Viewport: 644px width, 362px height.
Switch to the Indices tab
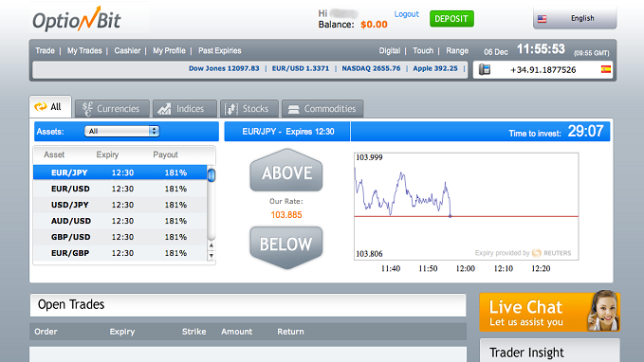click(184, 109)
